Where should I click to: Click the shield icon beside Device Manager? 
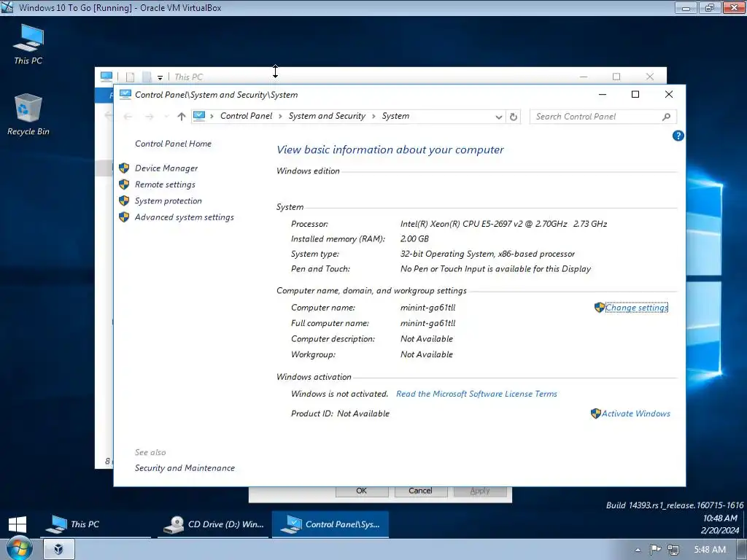pyautogui.click(x=124, y=168)
